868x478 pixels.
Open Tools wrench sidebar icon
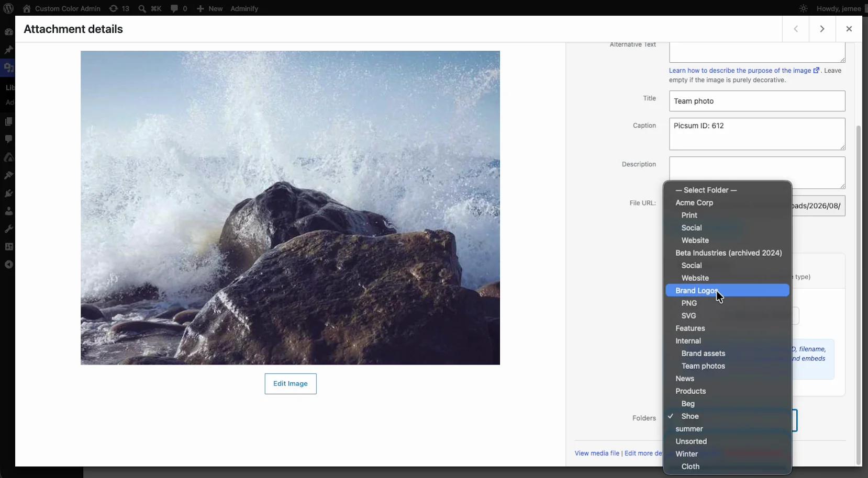(x=8, y=229)
